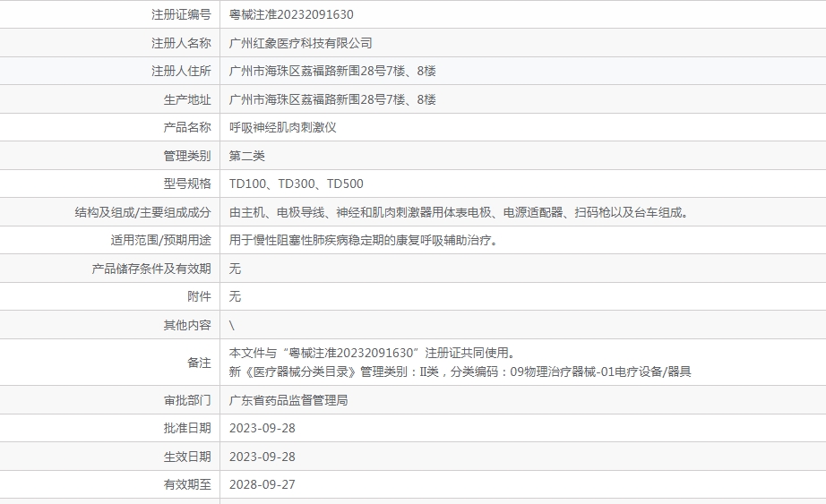
Task: Select the backslash value in 其他内容 row
Action: [232, 326]
